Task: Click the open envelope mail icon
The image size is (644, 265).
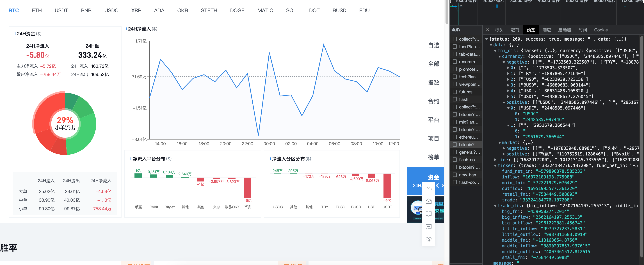Action: point(428,201)
